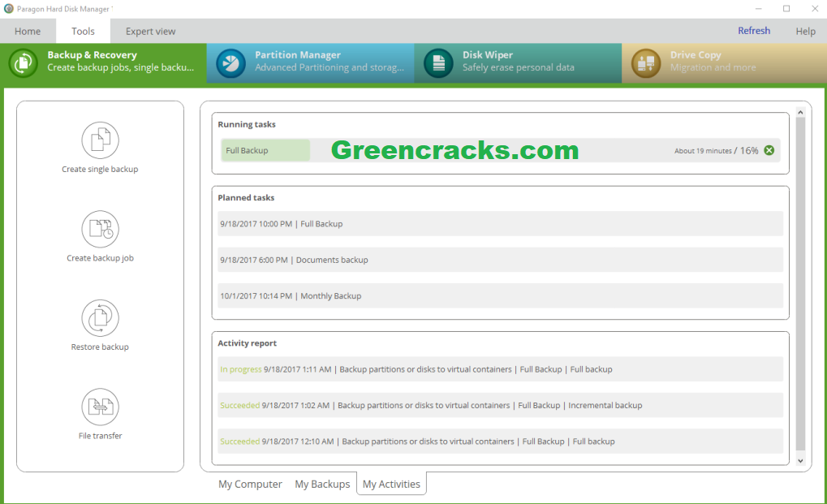The width and height of the screenshot is (827, 504).
Task: Click the 'Restore backup' label
Action: 100,347
